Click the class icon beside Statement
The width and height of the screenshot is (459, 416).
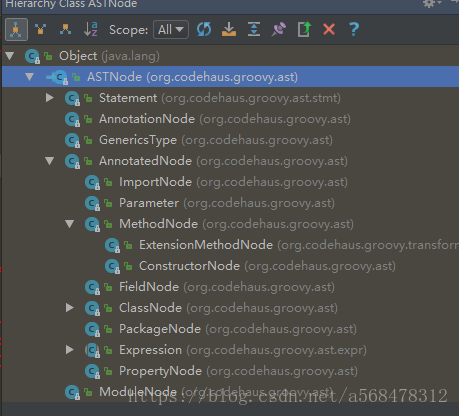pos(72,98)
